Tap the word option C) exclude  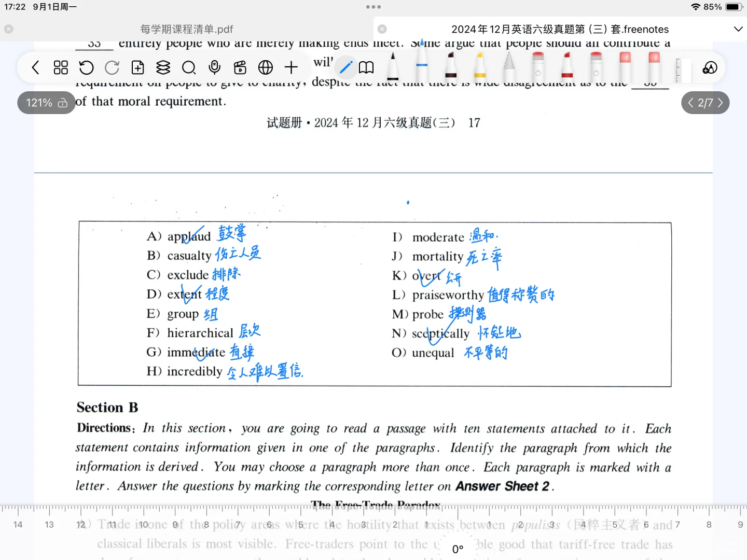click(178, 275)
